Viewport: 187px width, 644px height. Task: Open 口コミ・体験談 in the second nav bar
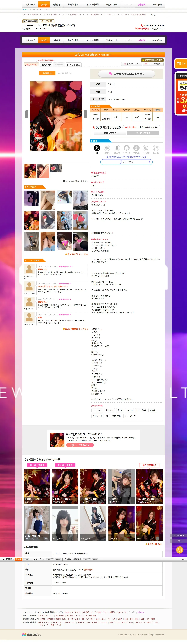[x=92, y=40]
